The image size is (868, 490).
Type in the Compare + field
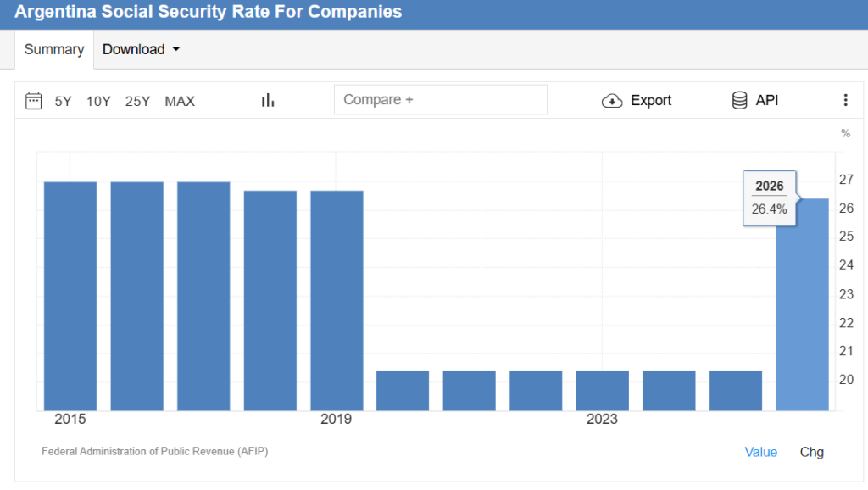[440, 99]
